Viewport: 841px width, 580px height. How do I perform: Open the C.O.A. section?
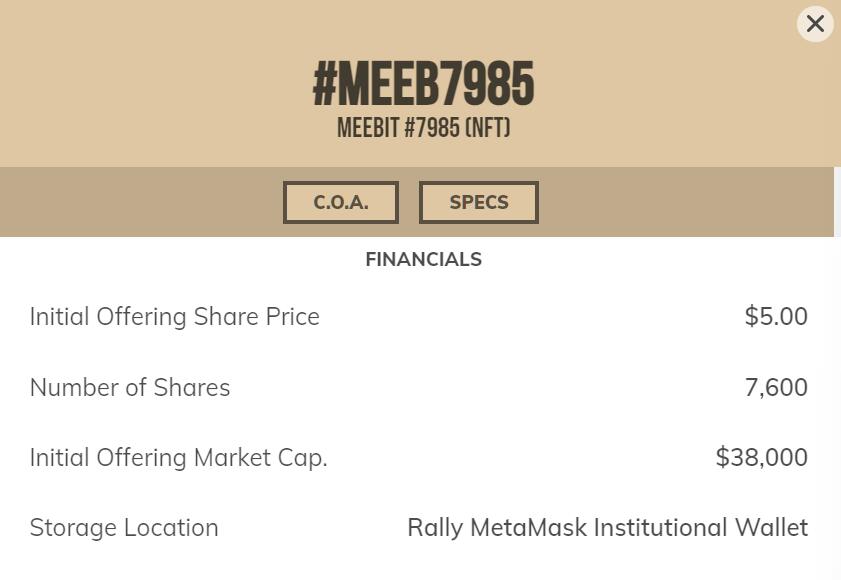click(x=341, y=202)
